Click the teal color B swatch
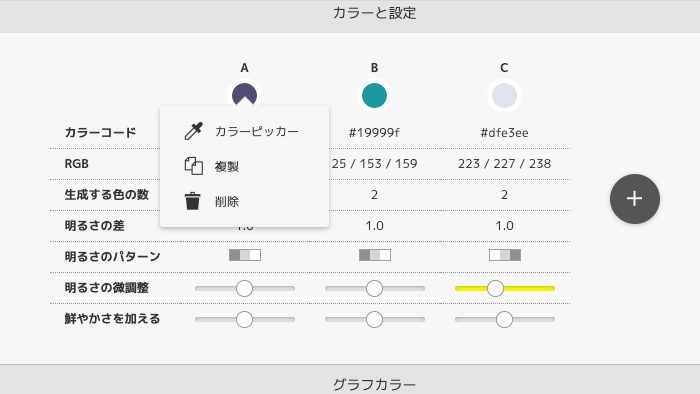This screenshot has height=394, width=700. point(374,95)
